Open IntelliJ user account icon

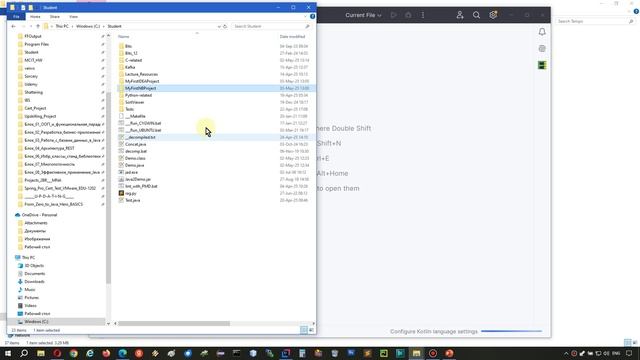tap(460, 15)
